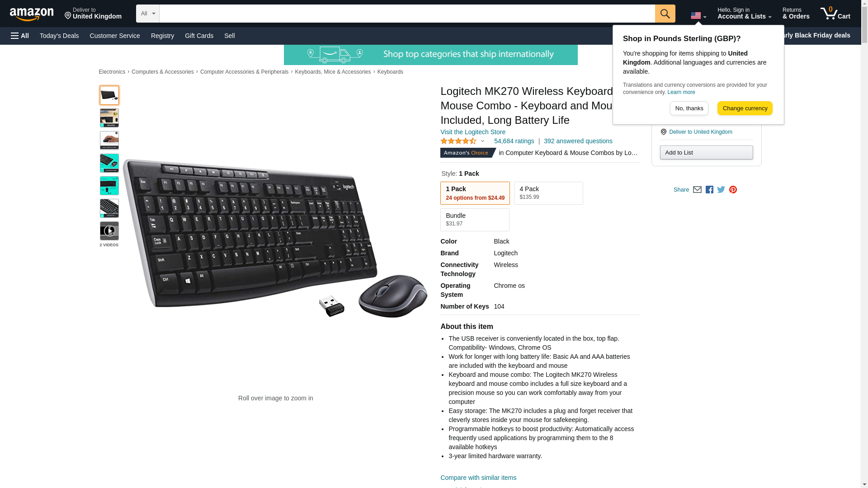Click the search magnifier Go button
868x488 pixels.
pos(665,14)
